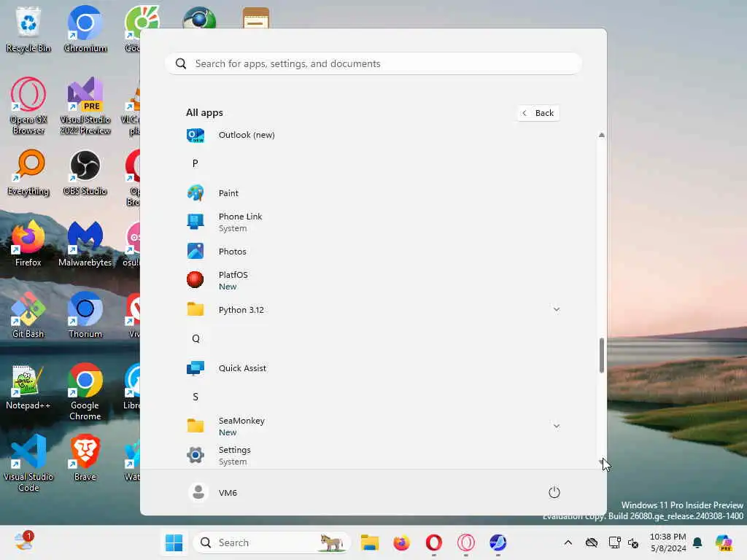Click the Start menu search field
The image size is (747, 560).
[373, 63]
